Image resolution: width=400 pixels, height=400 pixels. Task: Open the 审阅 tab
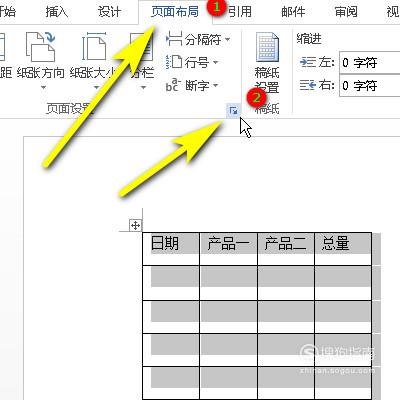point(346,12)
